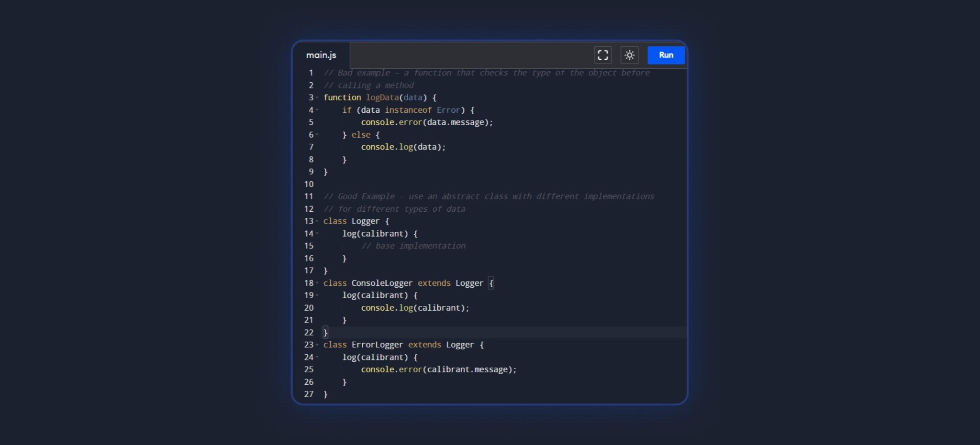This screenshot has width=980, height=445.
Task: Collapse the Logger class at line 13
Action: (x=317, y=221)
